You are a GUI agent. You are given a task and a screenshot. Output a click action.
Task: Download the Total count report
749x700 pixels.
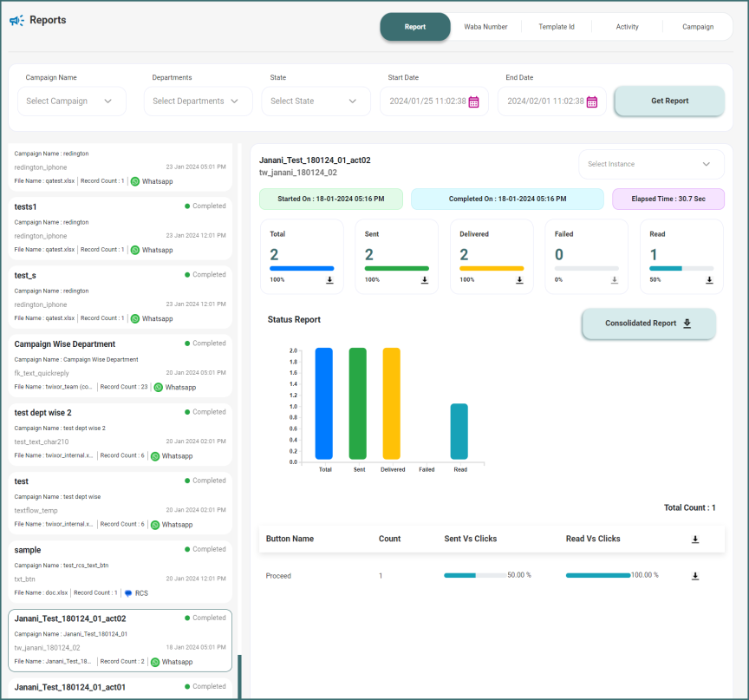click(x=329, y=280)
